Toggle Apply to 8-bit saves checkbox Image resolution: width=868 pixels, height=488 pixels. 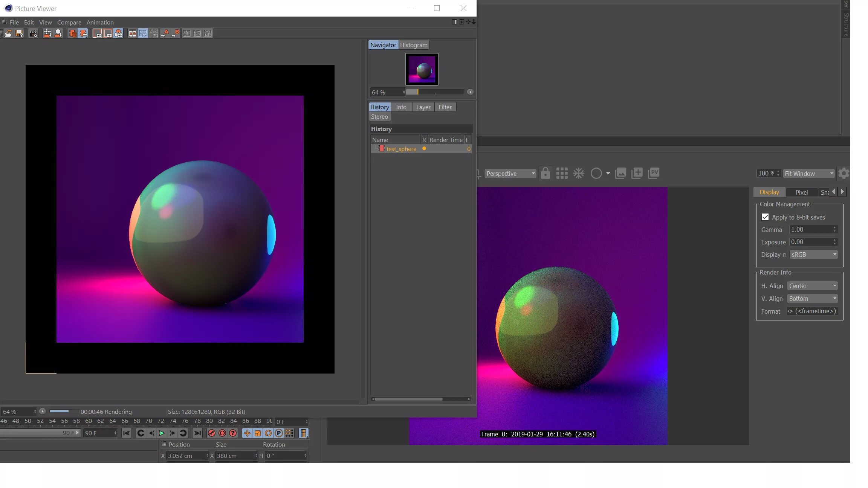(x=765, y=217)
